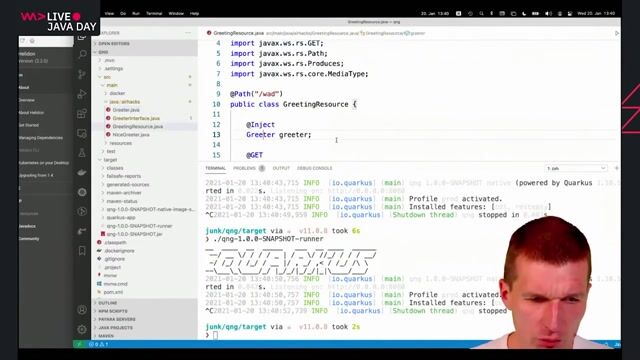Expand the maven-archiver folder
Screen dimensions: 640x360
coord(124,193)
